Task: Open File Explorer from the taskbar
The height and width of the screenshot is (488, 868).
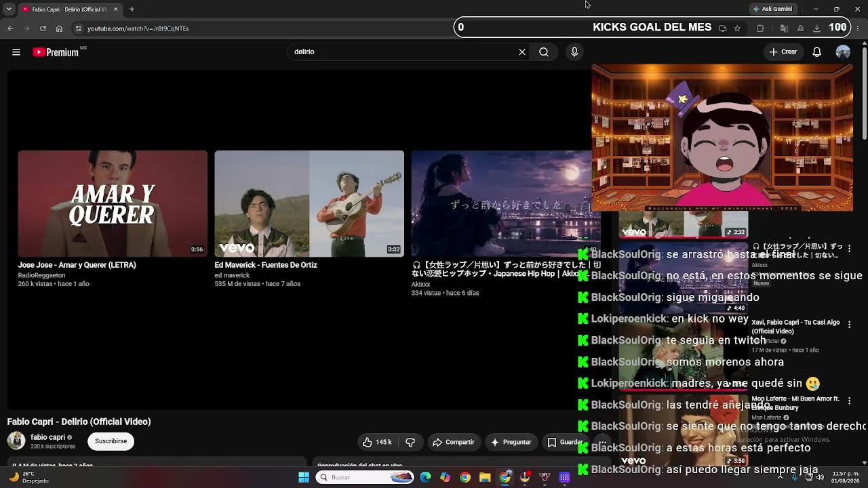Action: click(485, 477)
